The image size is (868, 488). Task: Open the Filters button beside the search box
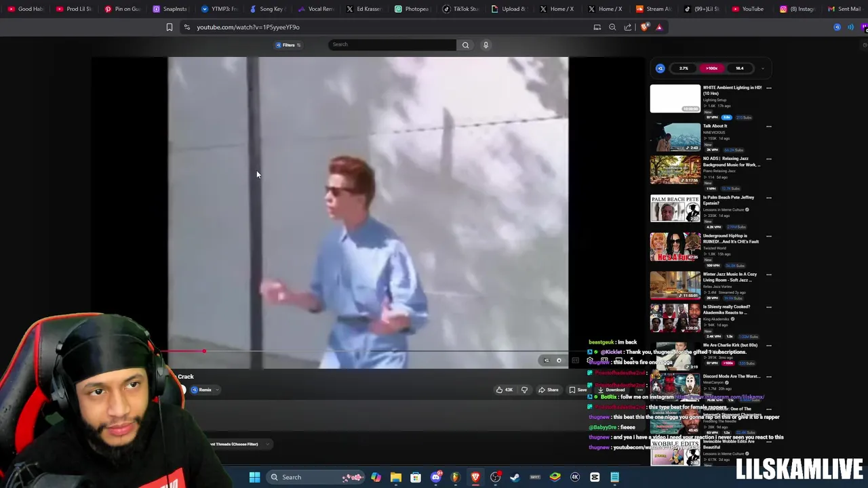tap(288, 45)
